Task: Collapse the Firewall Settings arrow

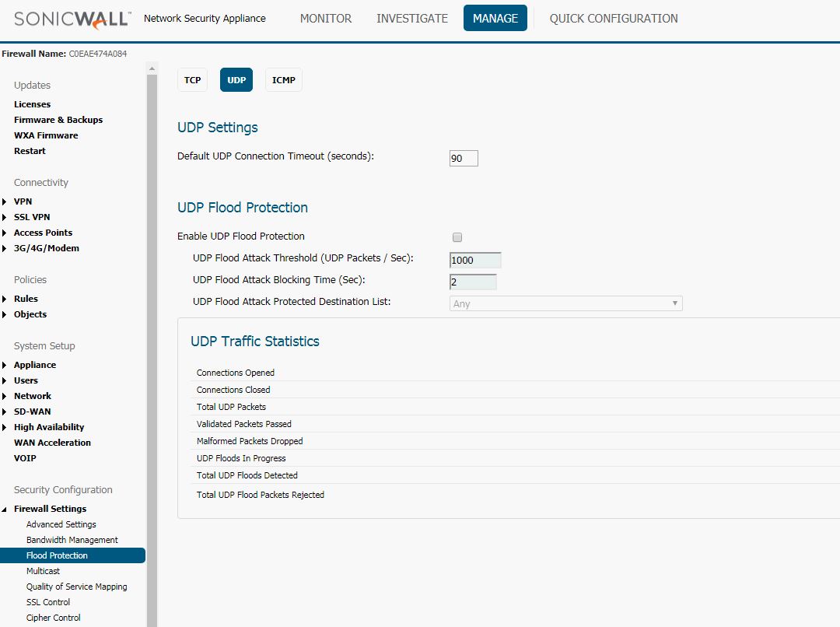Action: (5, 509)
